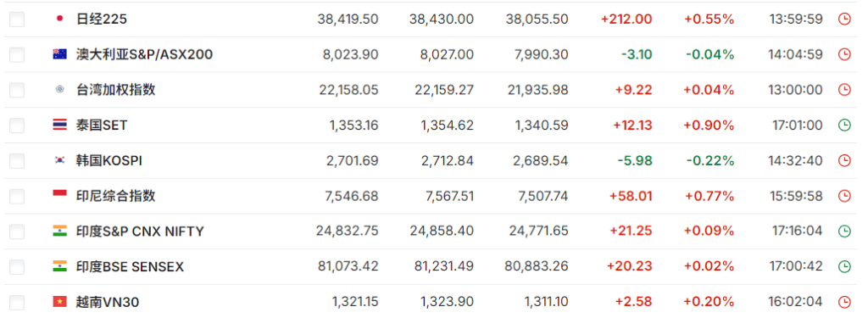Screen dimensions: 868x318
Task: Click the Indonesia flag beside 印尼综合指数
Action: 60,196
